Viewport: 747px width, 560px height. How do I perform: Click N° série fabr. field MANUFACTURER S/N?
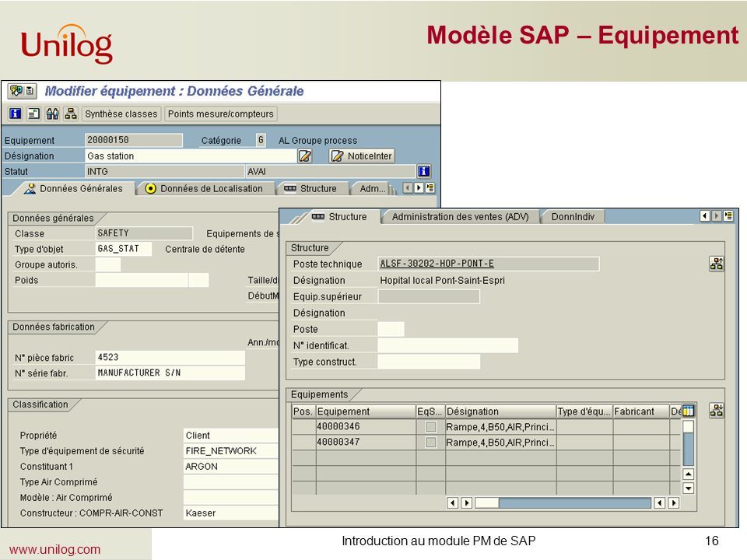click(x=170, y=373)
